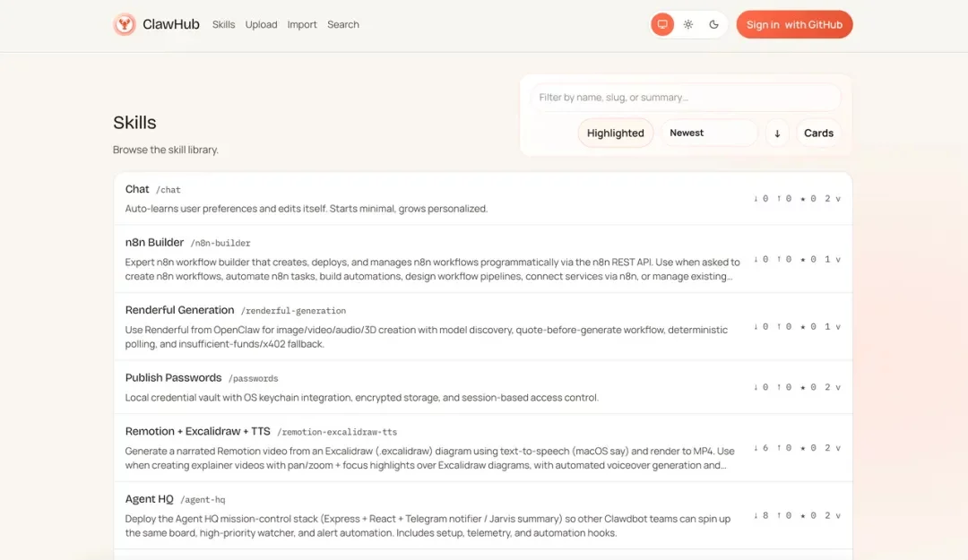The image size is (968, 560).
Task: Expand the version chevron on Remotion skill
Action: (x=838, y=448)
